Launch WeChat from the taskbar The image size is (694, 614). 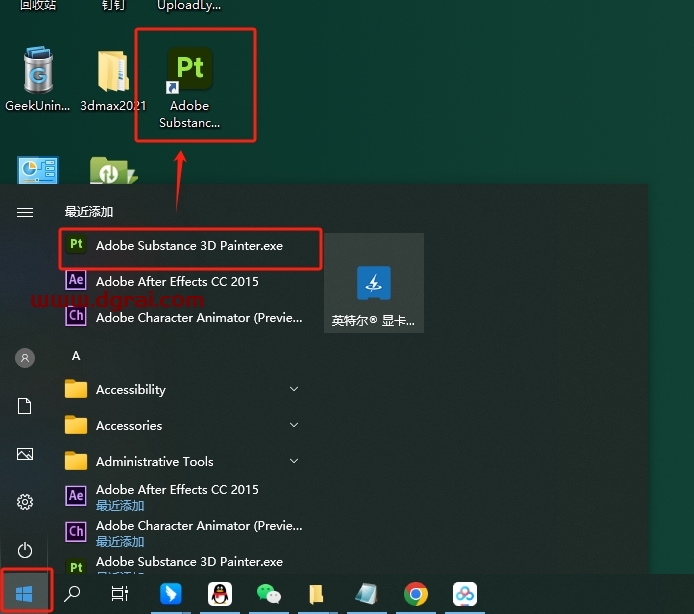(x=269, y=594)
